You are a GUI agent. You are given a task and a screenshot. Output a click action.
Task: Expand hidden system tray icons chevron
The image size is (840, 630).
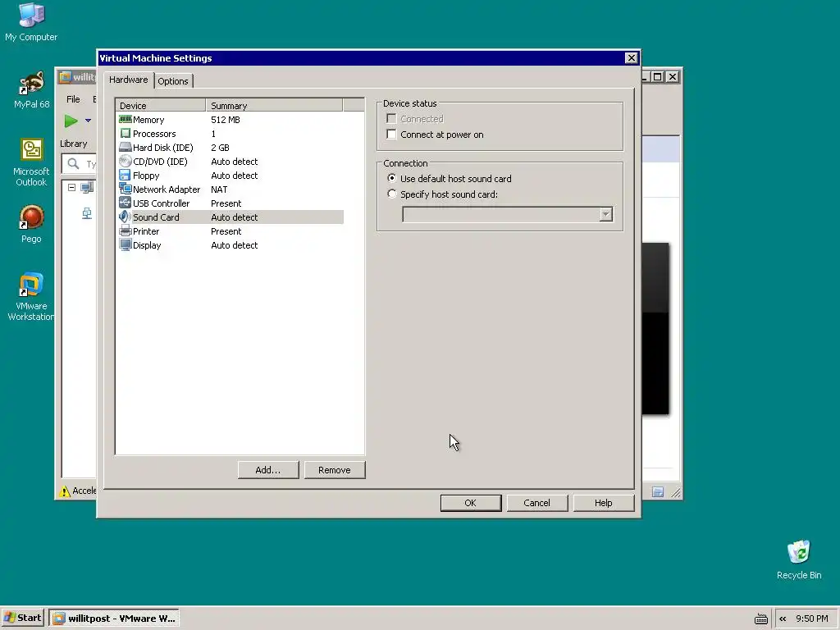(x=783, y=619)
